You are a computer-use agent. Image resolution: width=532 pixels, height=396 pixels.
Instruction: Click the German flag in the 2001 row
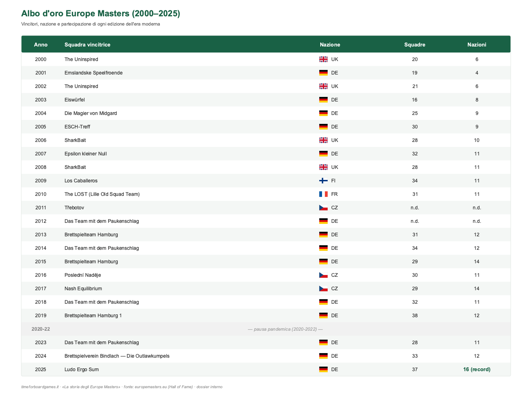[323, 73]
